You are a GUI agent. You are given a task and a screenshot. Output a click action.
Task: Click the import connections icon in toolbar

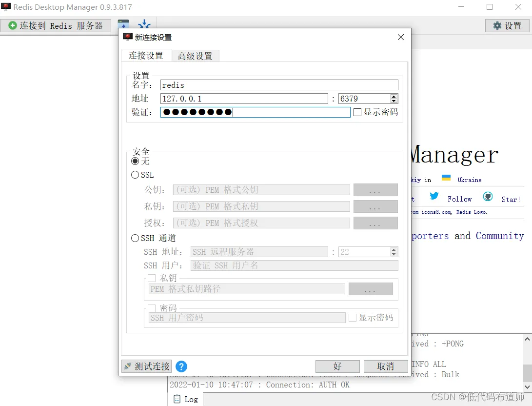(123, 24)
